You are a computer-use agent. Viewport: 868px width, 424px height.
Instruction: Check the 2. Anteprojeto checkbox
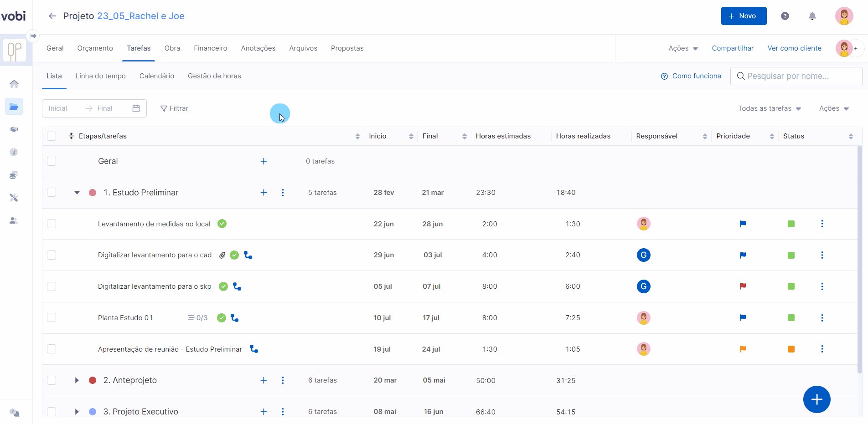click(x=52, y=380)
